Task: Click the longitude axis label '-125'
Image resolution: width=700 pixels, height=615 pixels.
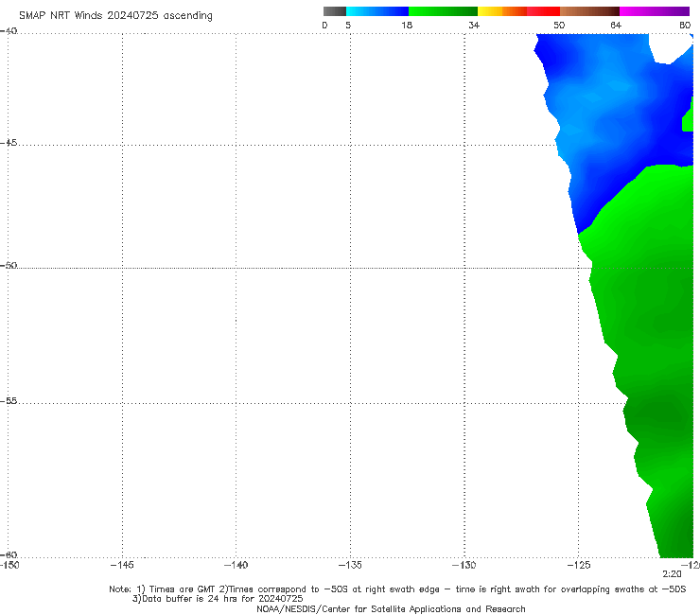Action: [x=579, y=565]
